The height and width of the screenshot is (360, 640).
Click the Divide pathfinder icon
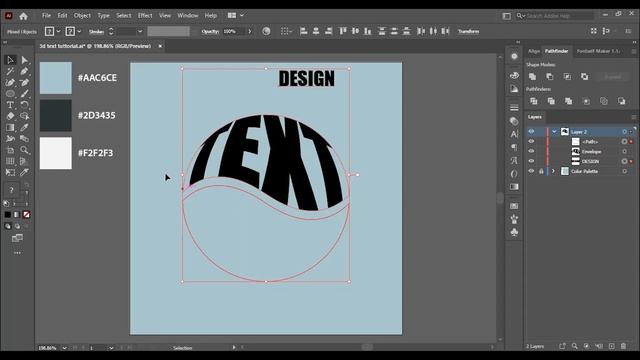pos(533,101)
